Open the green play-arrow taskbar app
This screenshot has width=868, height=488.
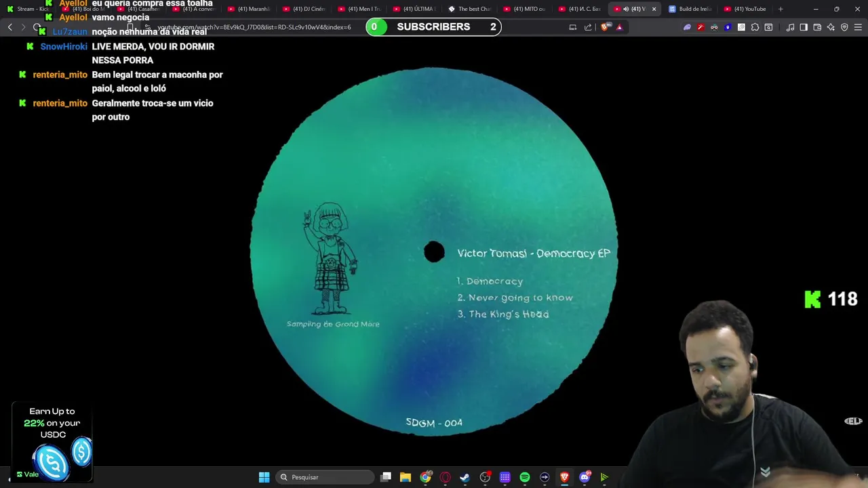click(604, 477)
